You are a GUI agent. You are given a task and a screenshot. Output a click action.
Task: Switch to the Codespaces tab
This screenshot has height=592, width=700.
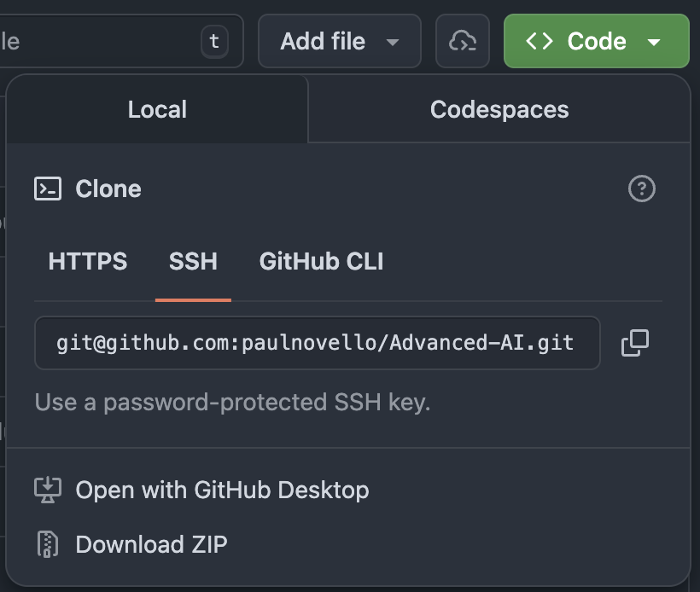(x=499, y=109)
